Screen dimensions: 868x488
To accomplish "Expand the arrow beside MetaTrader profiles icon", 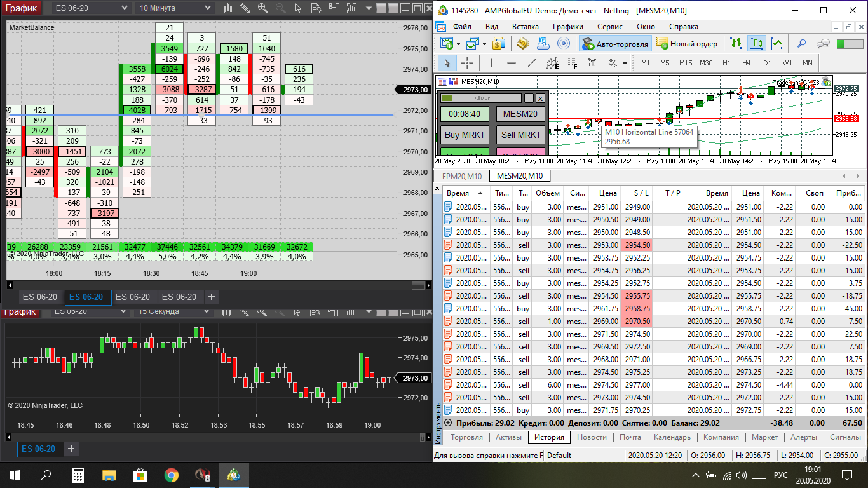I will 484,44.
